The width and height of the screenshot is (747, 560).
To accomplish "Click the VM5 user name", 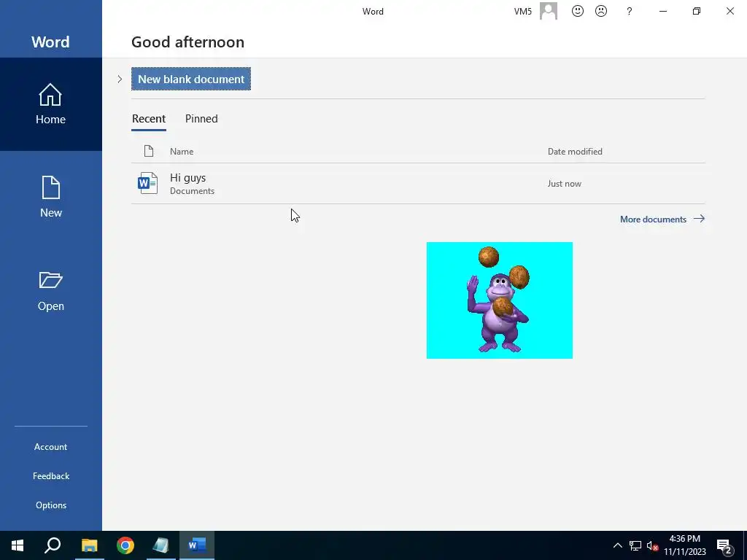I will (x=522, y=12).
